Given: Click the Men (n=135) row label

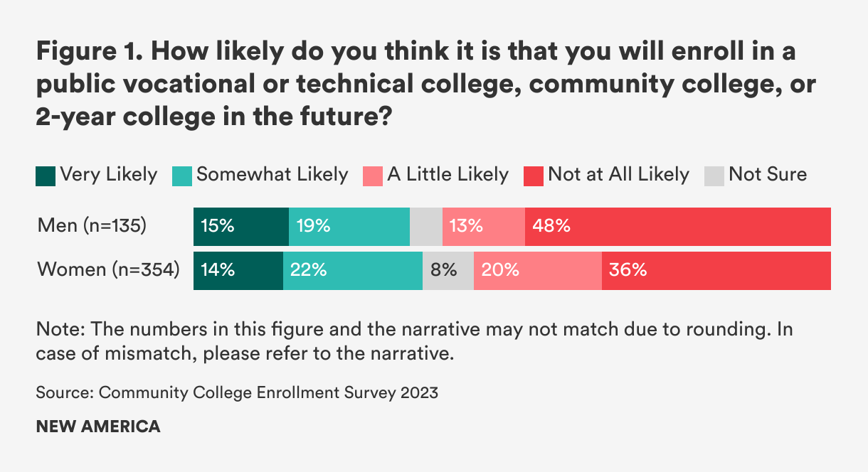Looking at the screenshot, I should click(x=92, y=227).
